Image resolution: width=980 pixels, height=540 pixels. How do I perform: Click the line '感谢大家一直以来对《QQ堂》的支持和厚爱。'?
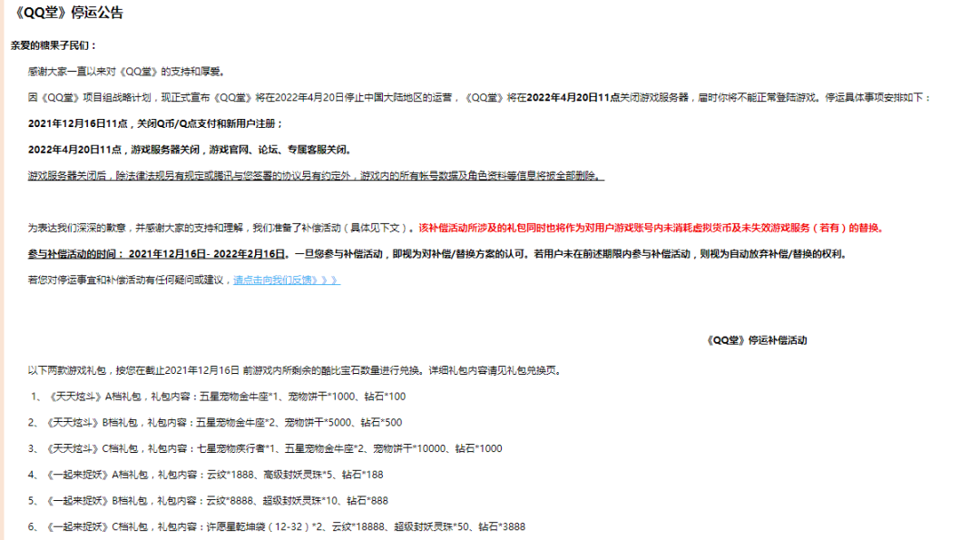(x=126, y=72)
